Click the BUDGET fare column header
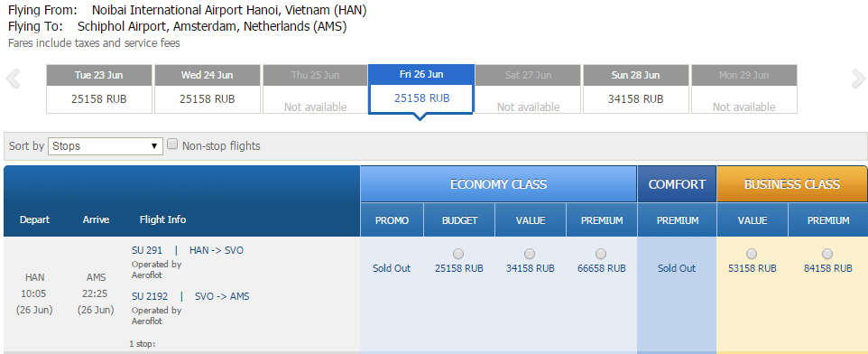Image resolution: width=868 pixels, height=354 pixels. tap(459, 220)
